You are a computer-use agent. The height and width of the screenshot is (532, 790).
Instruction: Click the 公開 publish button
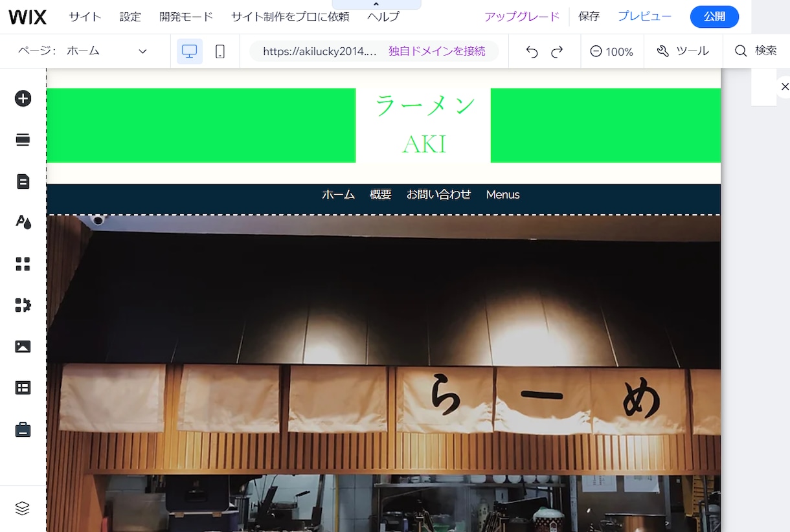714,17
